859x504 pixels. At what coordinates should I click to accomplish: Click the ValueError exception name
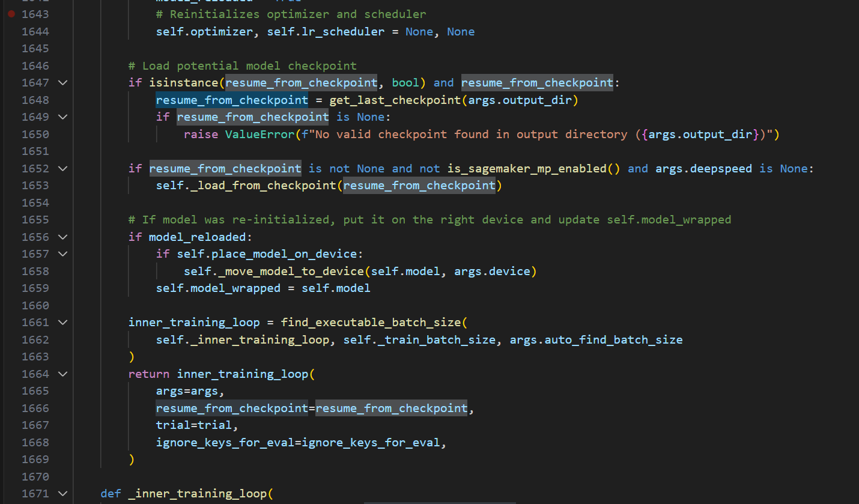[x=260, y=134]
